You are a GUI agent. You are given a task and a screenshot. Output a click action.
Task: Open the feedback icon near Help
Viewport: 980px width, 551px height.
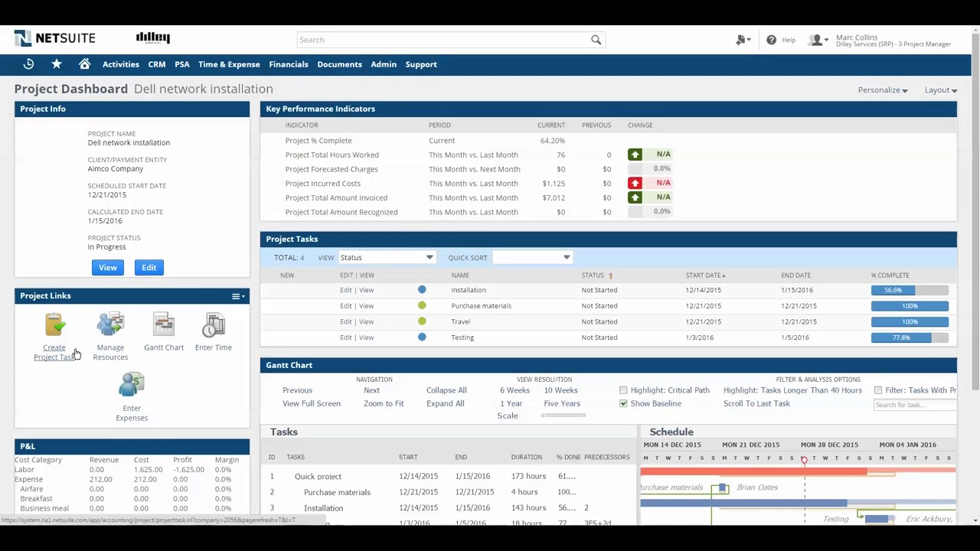742,40
